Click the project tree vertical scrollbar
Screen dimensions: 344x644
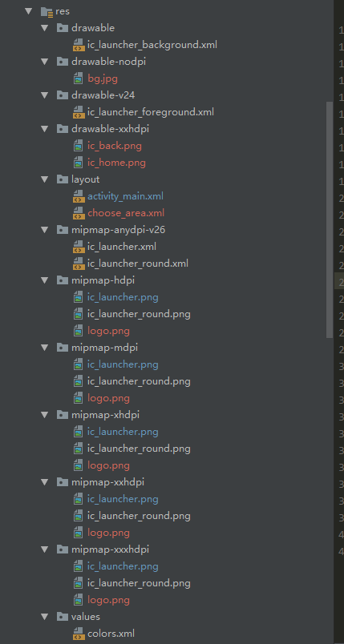pyautogui.click(x=330, y=219)
